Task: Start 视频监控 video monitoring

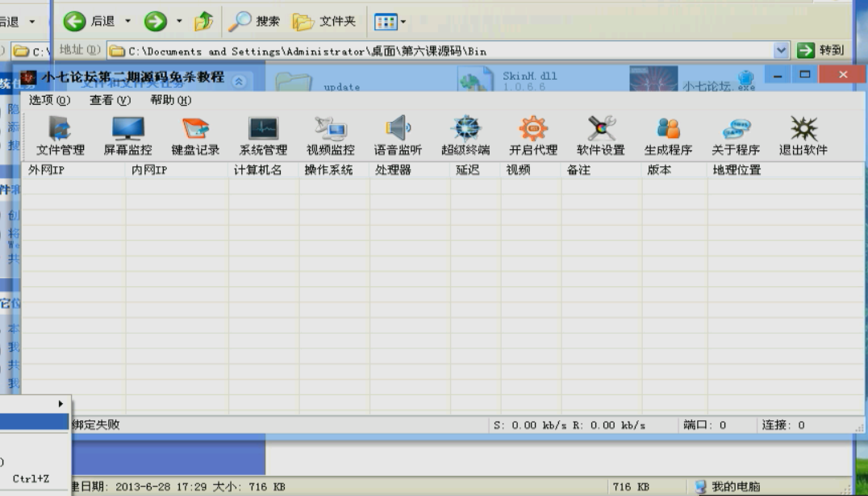Action: coord(330,135)
